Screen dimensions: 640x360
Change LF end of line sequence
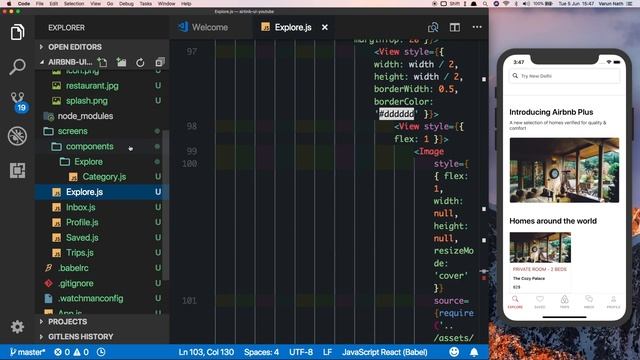tap(327, 352)
